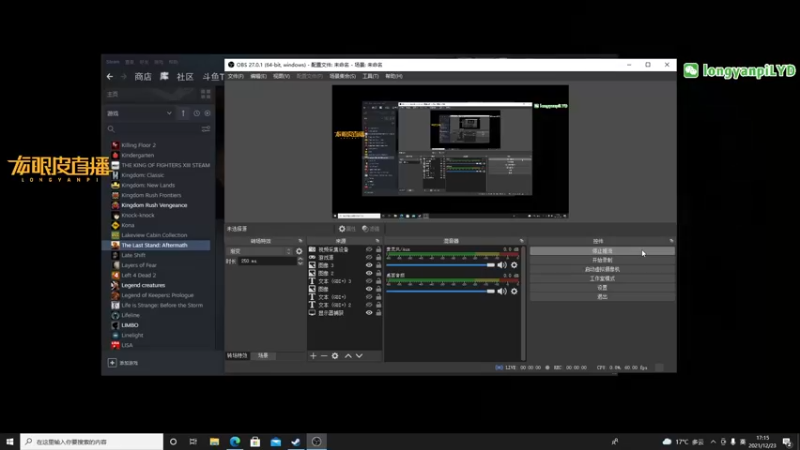Click 启动虚拟摄像机 button
The width and height of the screenshot is (800, 450).
point(602,269)
